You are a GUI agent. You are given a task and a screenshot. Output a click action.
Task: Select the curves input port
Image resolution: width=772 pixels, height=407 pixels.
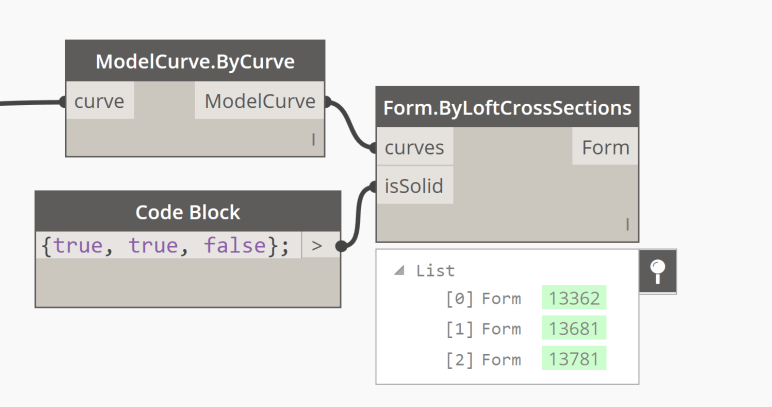click(414, 148)
